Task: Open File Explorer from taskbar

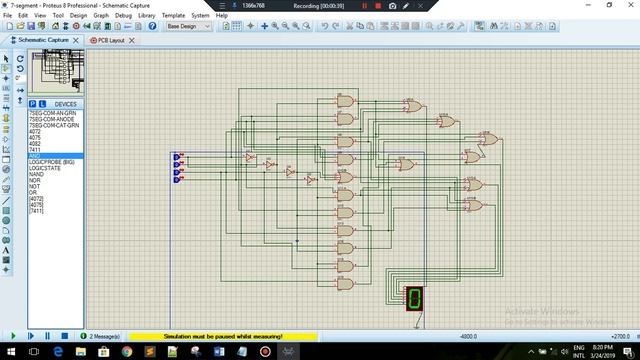Action: coord(81,351)
